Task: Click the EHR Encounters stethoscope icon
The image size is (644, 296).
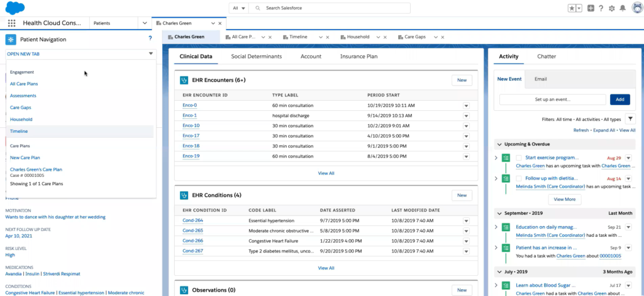Action: click(x=184, y=80)
